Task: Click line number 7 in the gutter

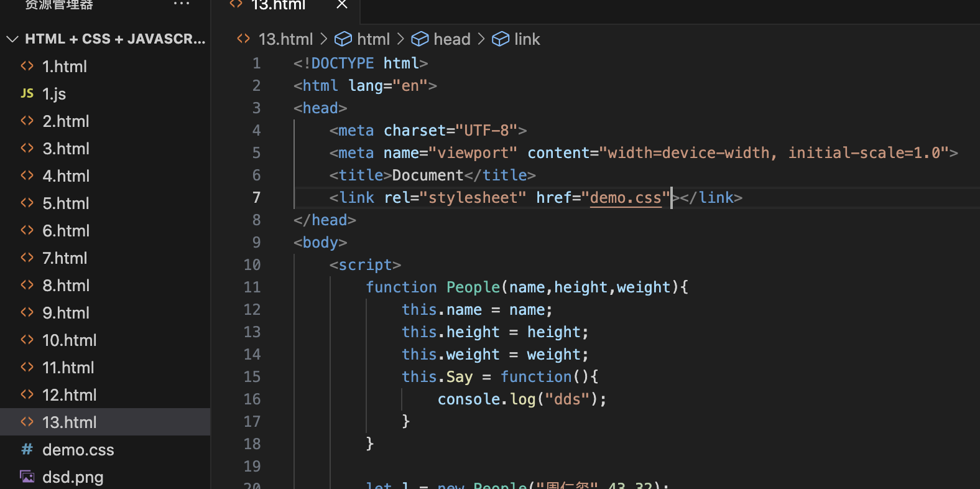Action: pyautogui.click(x=256, y=198)
